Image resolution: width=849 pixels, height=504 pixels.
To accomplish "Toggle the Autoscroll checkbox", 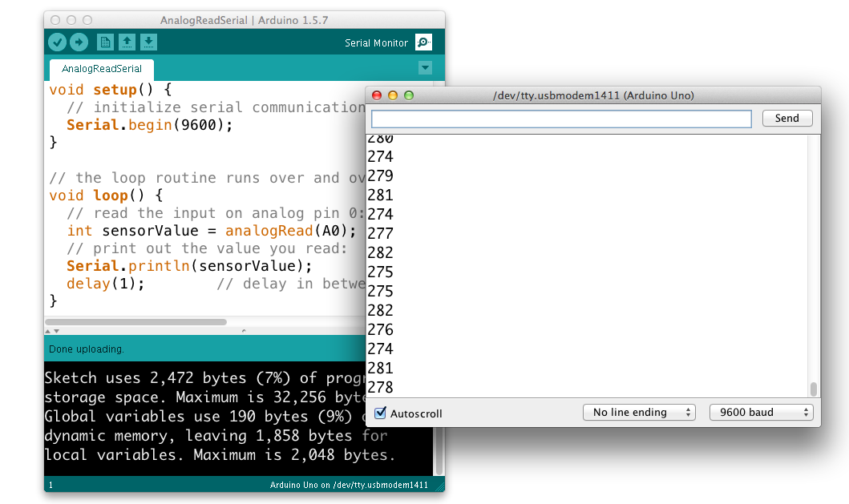I will pyautogui.click(x=381, y=413).
